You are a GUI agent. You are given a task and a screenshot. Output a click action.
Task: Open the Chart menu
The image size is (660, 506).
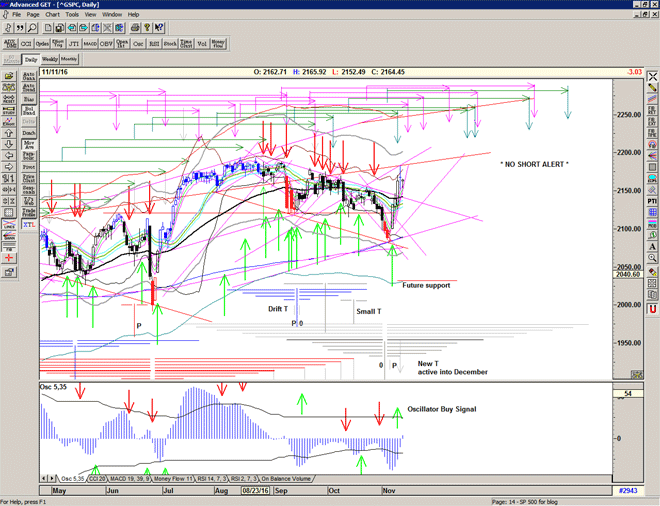coord(50,15)
